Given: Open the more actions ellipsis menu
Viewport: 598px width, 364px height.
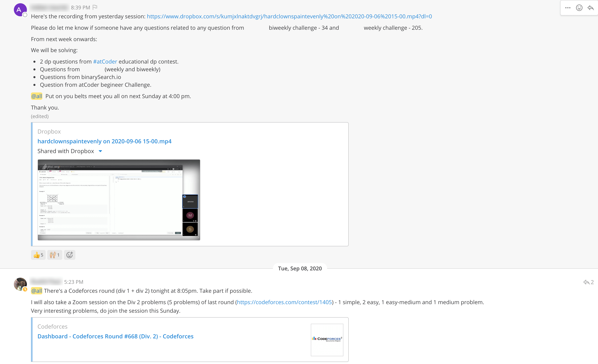Looking at the screenshot, I should (x=568, y=8).
